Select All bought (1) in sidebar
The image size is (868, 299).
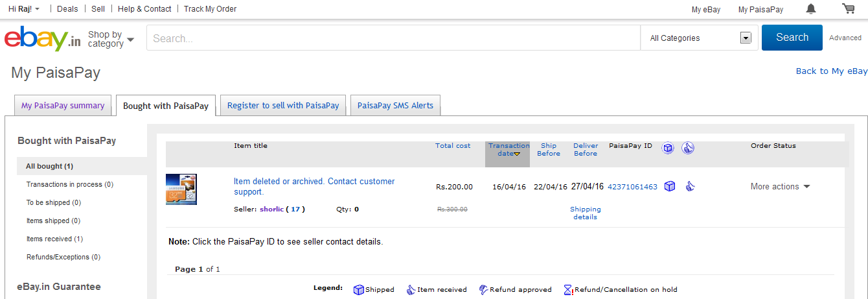(x=82, y=166)
